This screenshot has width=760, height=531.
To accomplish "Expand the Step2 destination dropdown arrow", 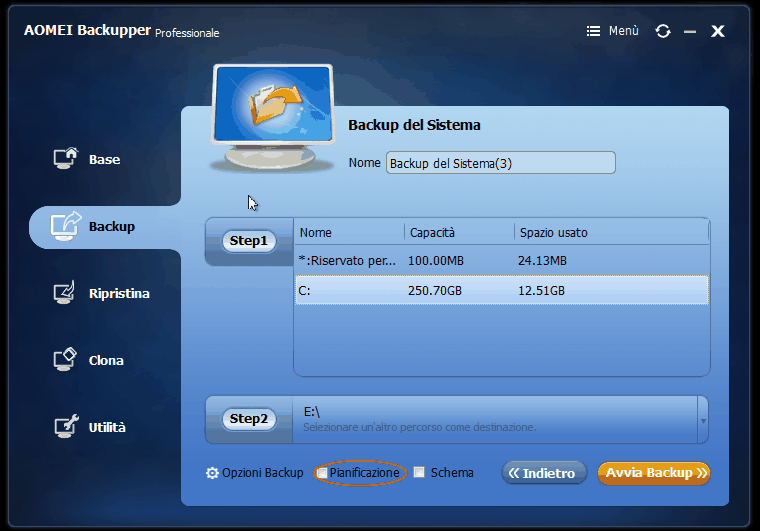I will pyautogui.click(x=703, y=421).
